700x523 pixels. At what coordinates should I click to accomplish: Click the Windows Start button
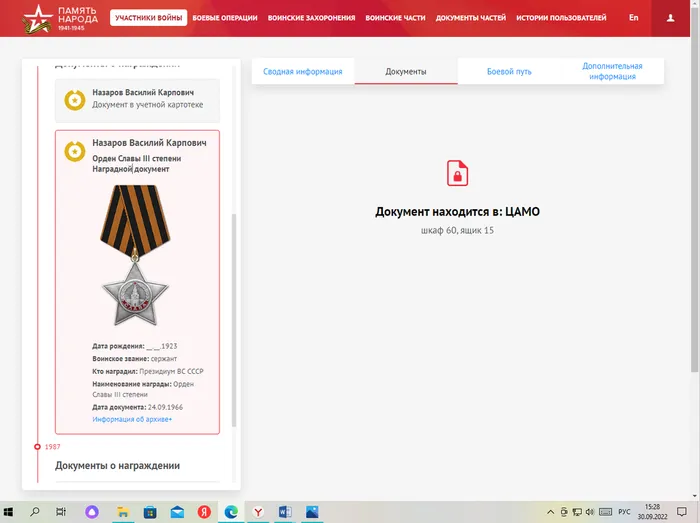11,511
